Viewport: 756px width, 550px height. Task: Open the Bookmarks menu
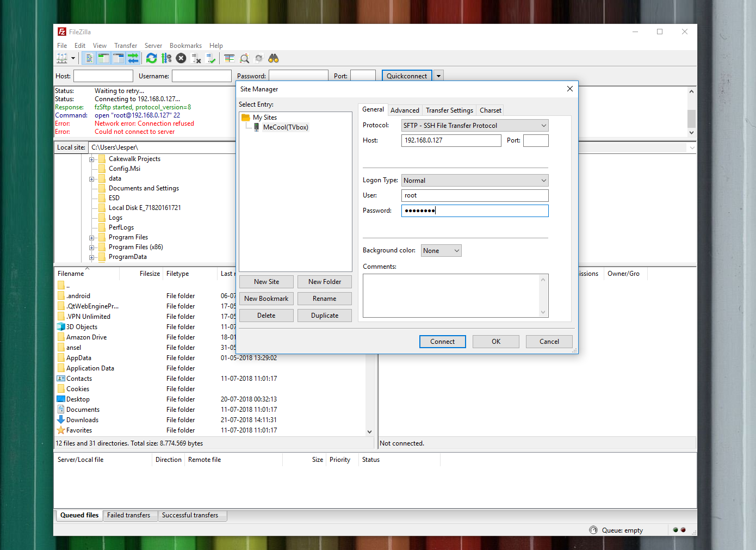185,46
